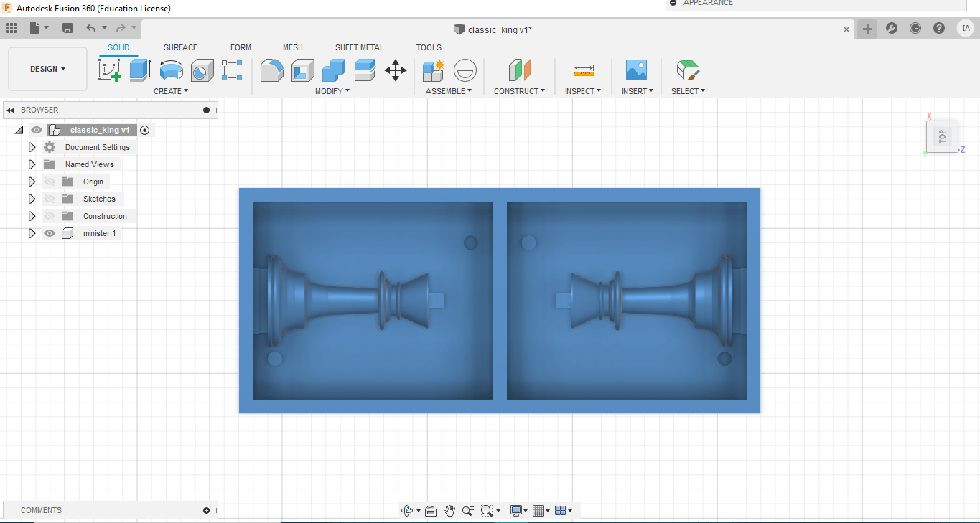Open the DESIGN workspace dropdown
Image resolution: width=980 pixels, height=523 pixels.
point(47,69)
